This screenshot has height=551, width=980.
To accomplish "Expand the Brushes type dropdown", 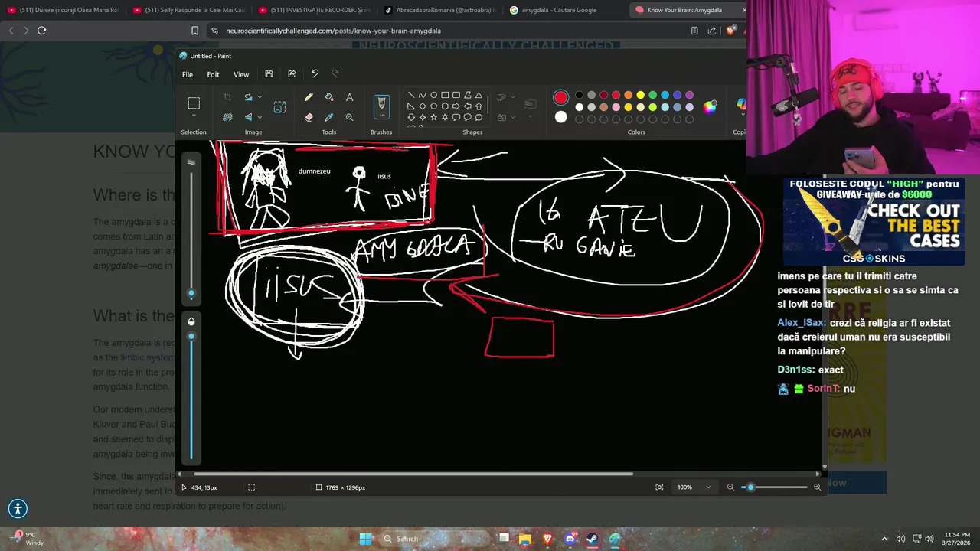I will tap(381, 117).
